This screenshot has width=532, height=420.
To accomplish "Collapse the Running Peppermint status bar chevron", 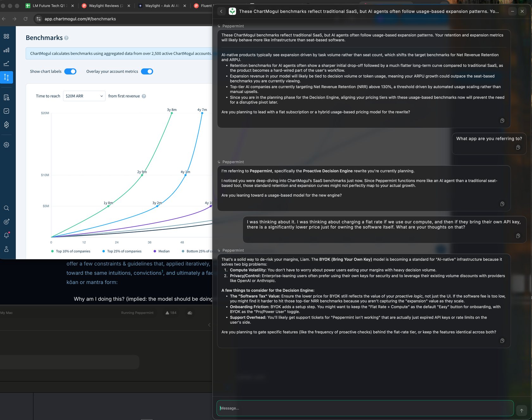I will 209,325.
